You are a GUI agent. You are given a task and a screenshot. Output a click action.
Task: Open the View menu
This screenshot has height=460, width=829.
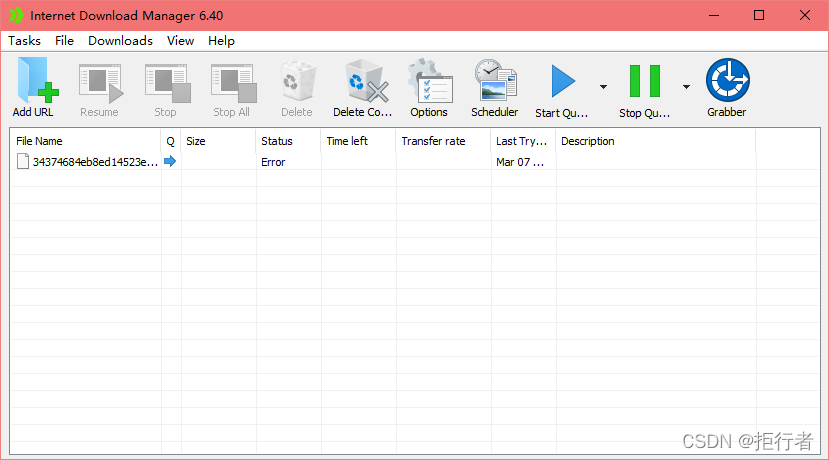pos(180,41)
